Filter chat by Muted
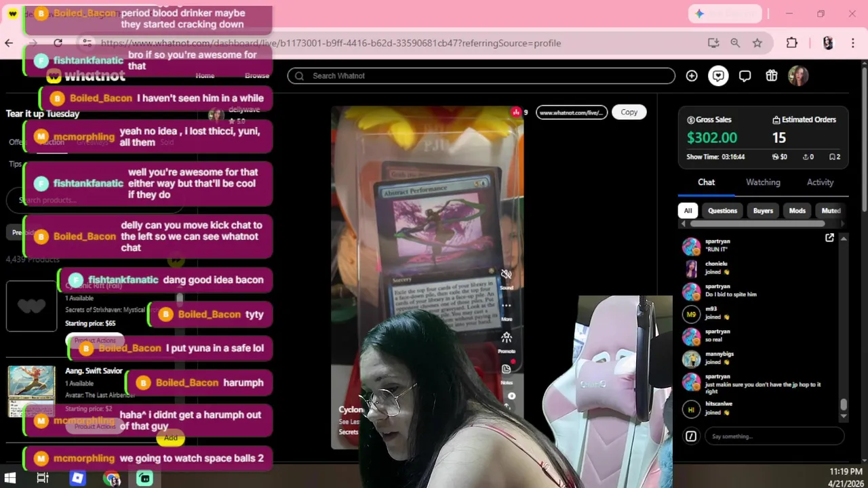Viewport: 868px width, 488px height. click(830, 211)
